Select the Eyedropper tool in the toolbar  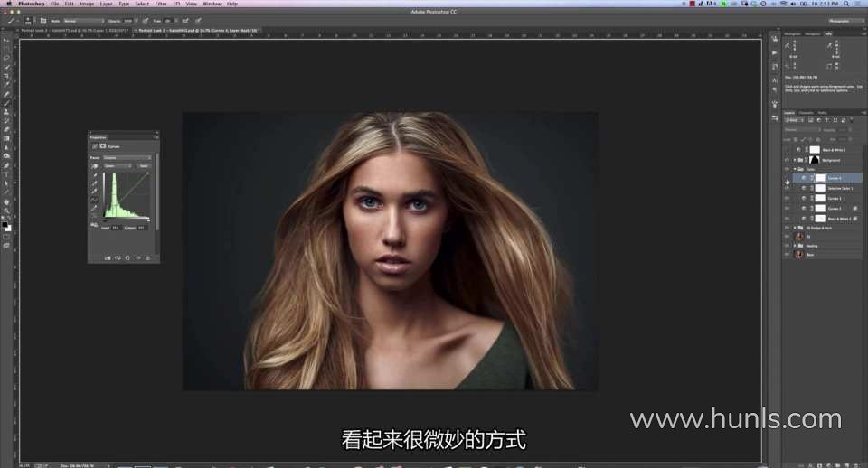coord(6,85)
